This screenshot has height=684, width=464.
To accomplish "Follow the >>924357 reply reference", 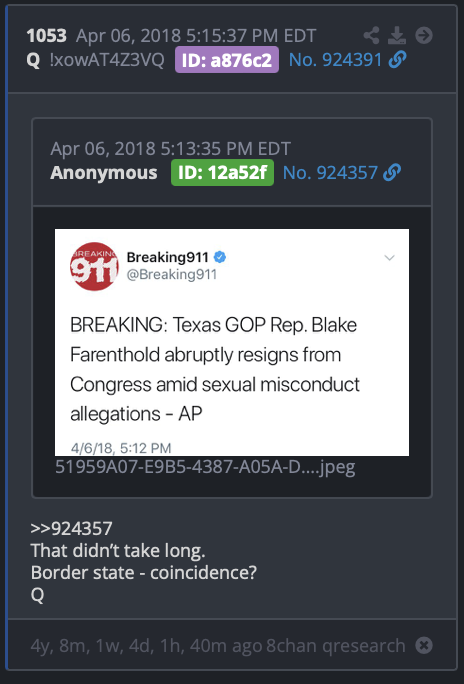I will 72,529.
